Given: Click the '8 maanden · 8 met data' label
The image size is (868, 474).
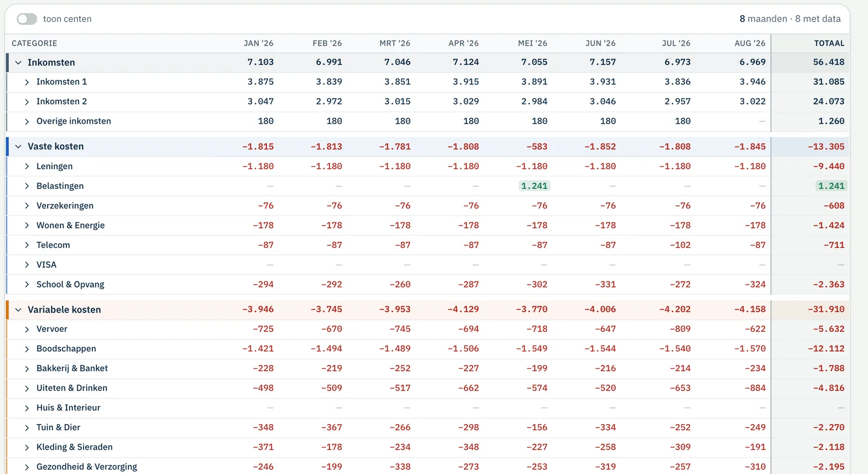Looking at the screenshot, I should click(x=790, y=19).
